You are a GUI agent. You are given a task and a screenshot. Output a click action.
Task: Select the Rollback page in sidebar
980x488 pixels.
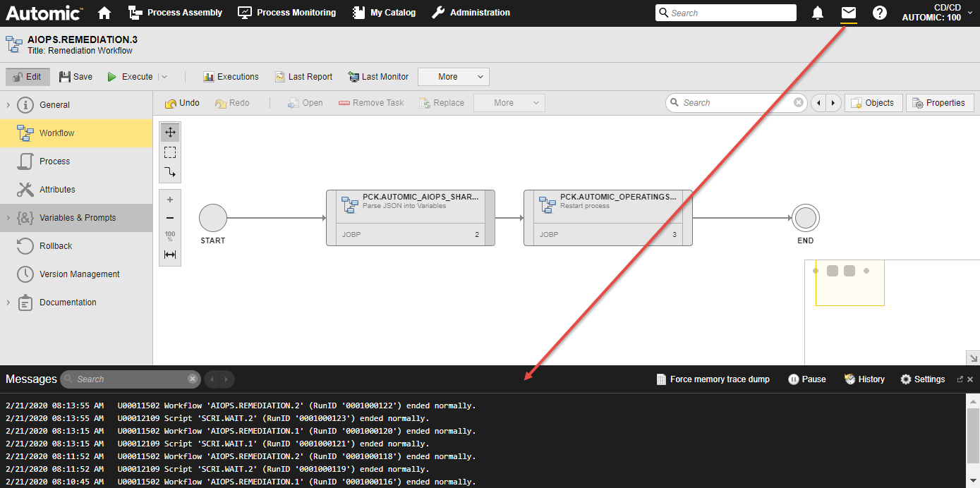click(76, 246)
